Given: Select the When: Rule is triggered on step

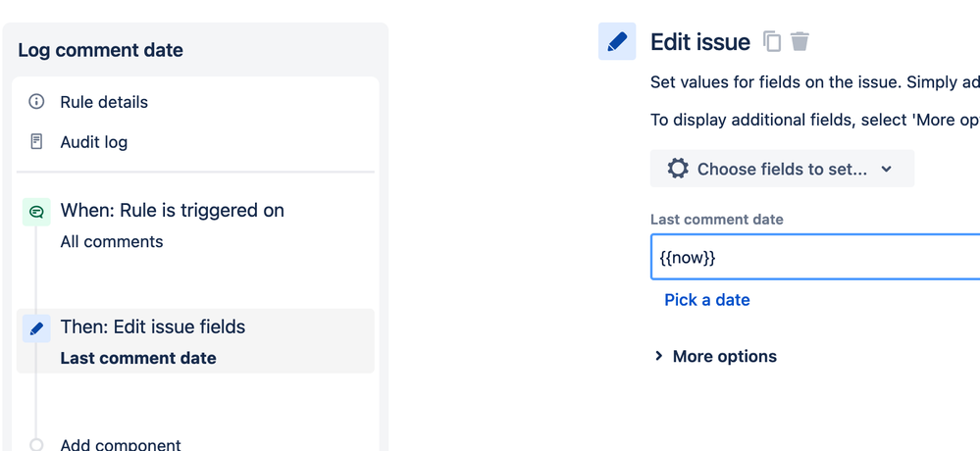Looking at the screenshot, I should (173, 211).
